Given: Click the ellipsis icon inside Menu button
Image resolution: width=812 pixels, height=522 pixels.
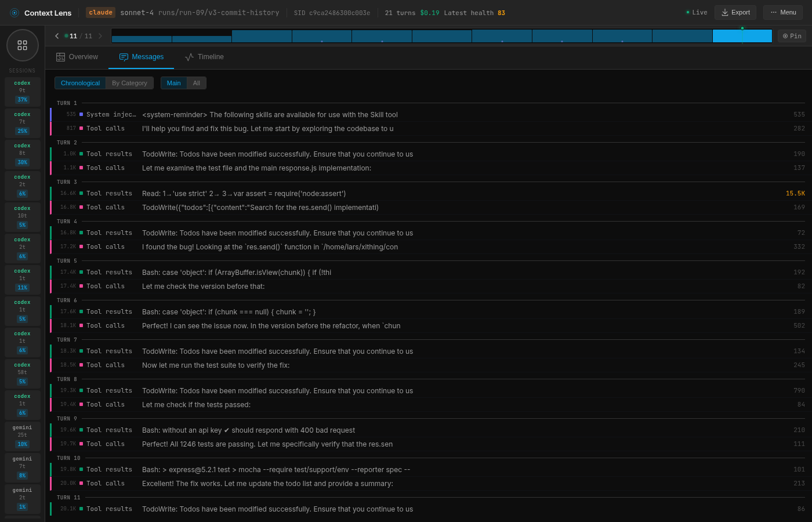Looking at the screenshot, I should 773,12.
